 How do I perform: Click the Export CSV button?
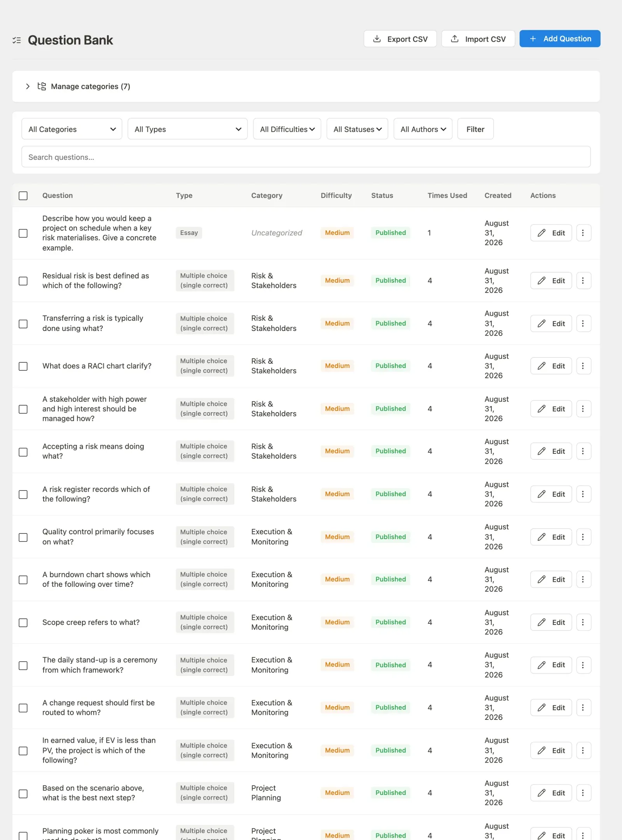click(400, 39)
